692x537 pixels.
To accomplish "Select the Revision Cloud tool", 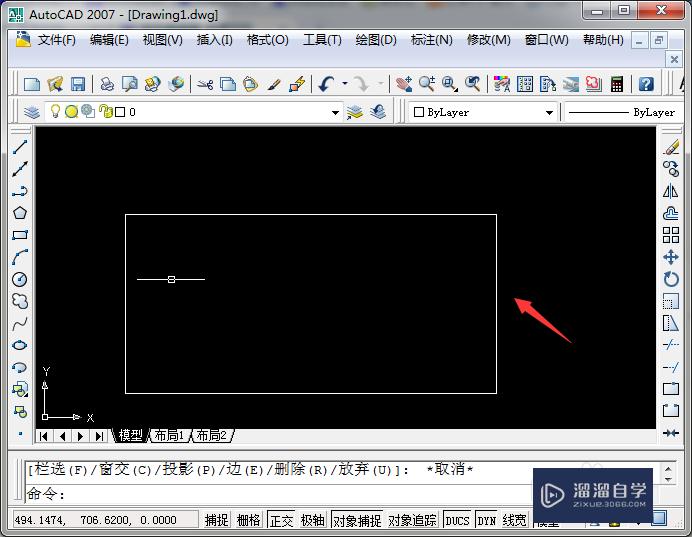I will pyautogui.click(x=20, y=301).
